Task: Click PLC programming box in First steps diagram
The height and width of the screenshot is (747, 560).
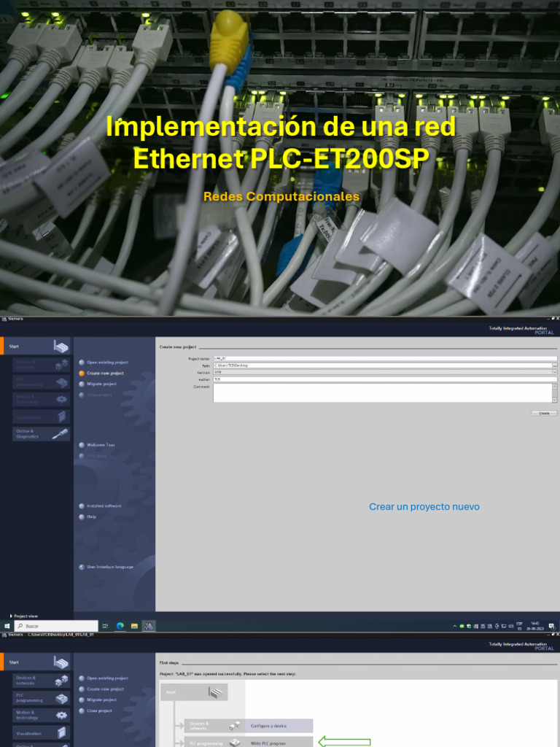Action: (x=215, y=742)
